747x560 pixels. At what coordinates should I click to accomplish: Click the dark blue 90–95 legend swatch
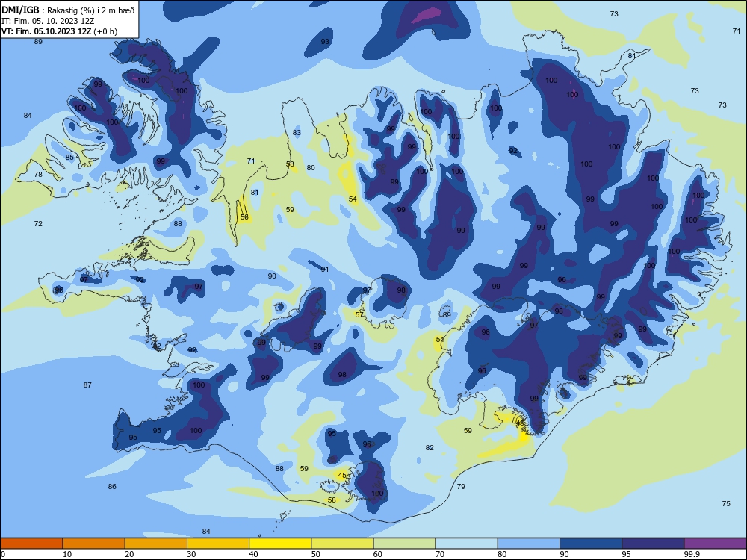coord(591,544)
